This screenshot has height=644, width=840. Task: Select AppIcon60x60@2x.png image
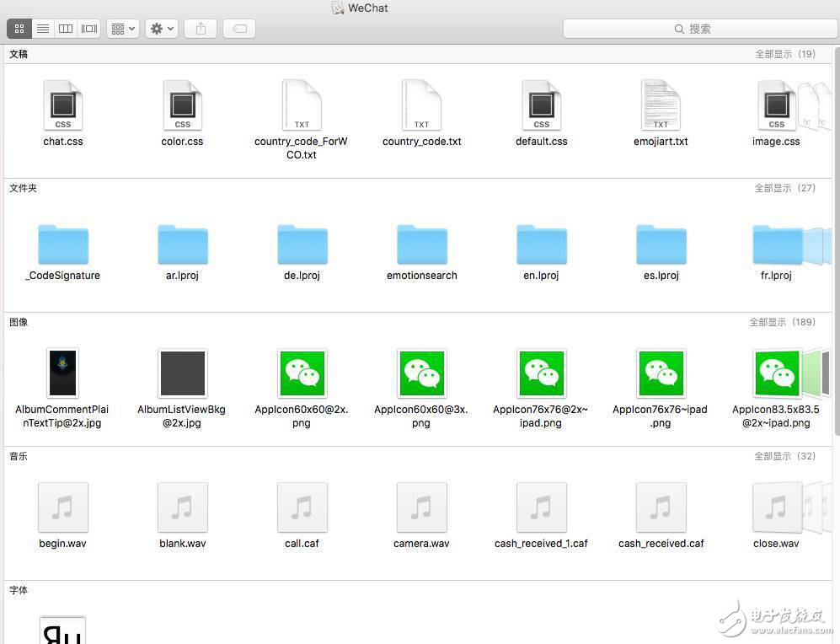[x=302, y=373]
